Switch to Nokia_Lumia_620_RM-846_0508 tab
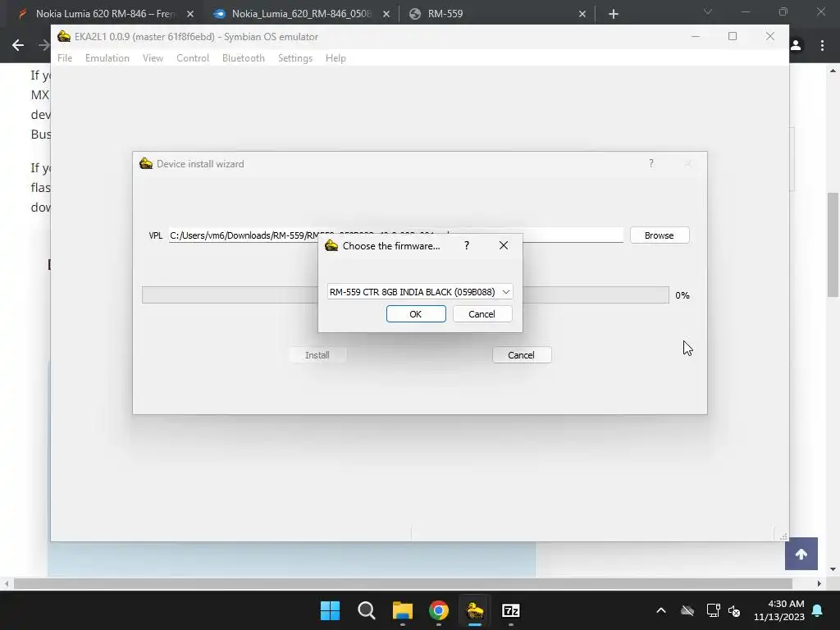Viewport: 840px width, 630px height. click(x=301, y=14)
